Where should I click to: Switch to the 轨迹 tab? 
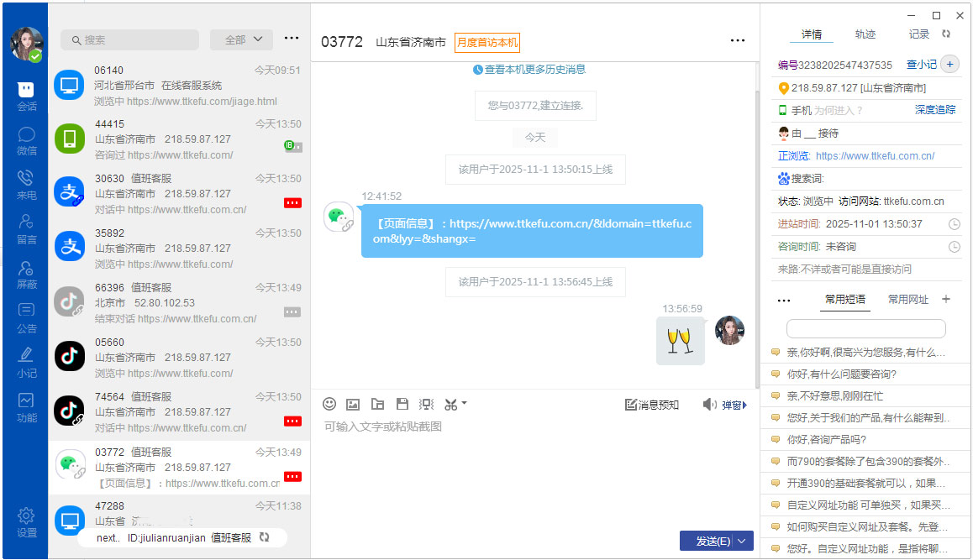click(865, 34)
